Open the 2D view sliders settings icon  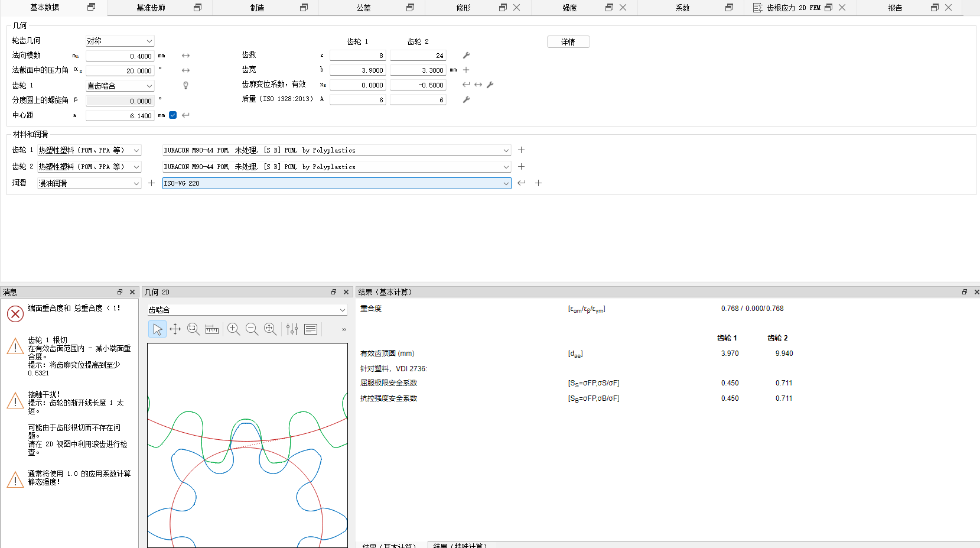point(292,329)
